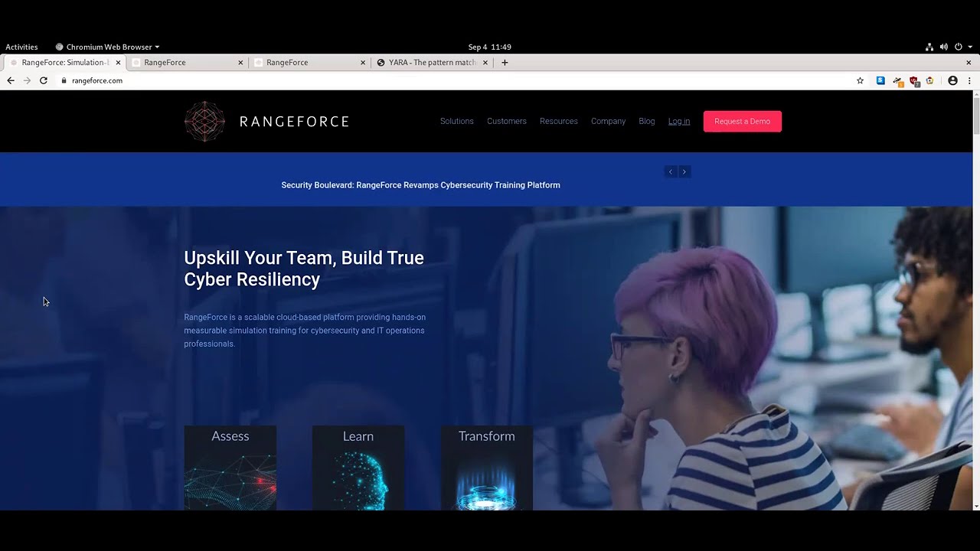
Task: Click the page vertical scrollbar thumb
Action: pos(975,116)
